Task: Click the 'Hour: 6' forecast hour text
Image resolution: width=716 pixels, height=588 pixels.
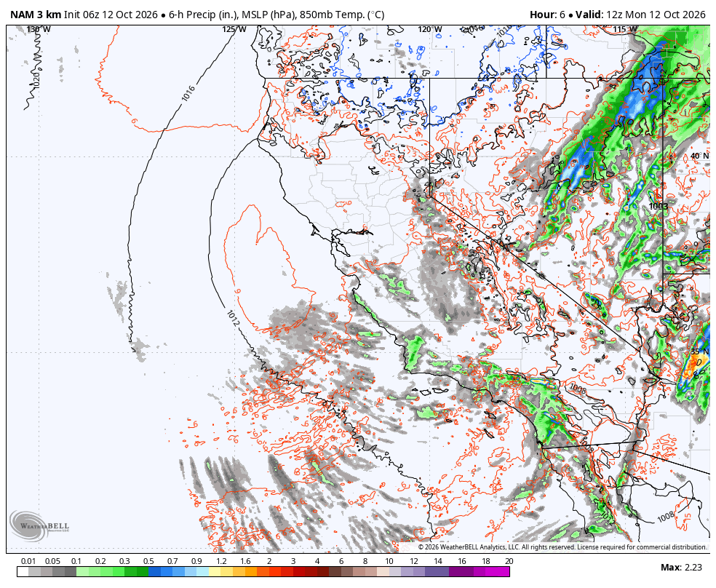Action: (548, 15)
